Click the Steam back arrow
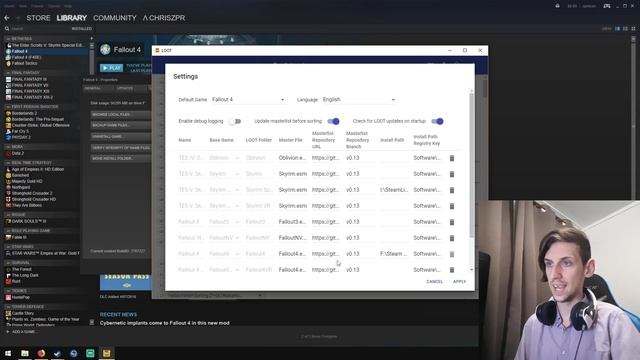Image resolution: width=640 pixels, height=360 pixels. click(7, 18)
